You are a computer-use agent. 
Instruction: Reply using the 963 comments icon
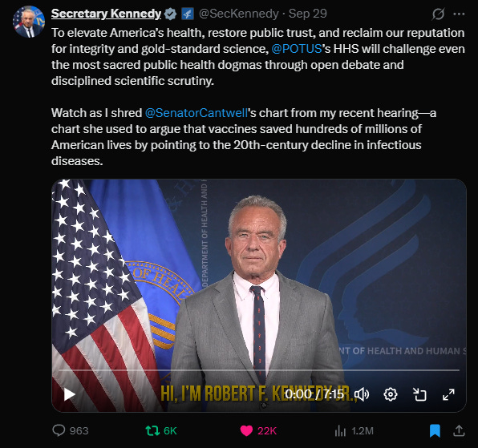pyautogui.click(x=59, y=430)
